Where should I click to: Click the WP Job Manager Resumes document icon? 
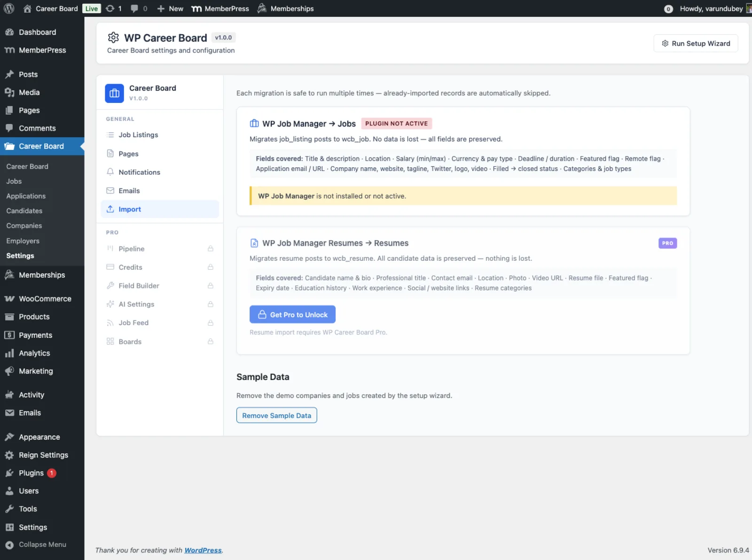coord(254,243)
